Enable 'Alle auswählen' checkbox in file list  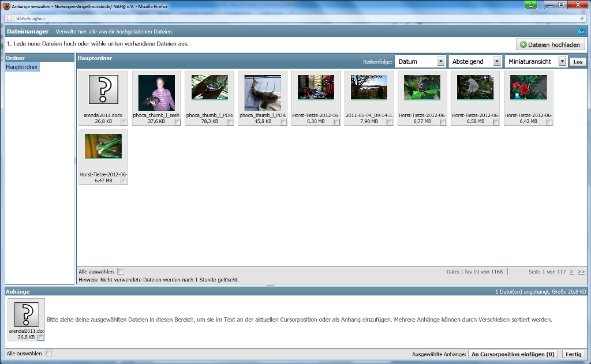(x=121, y=271)
